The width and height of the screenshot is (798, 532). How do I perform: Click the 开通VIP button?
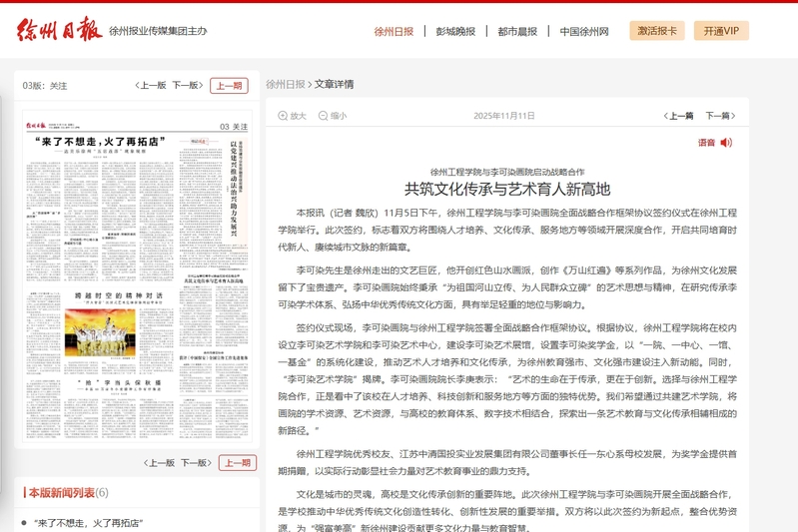721,31
